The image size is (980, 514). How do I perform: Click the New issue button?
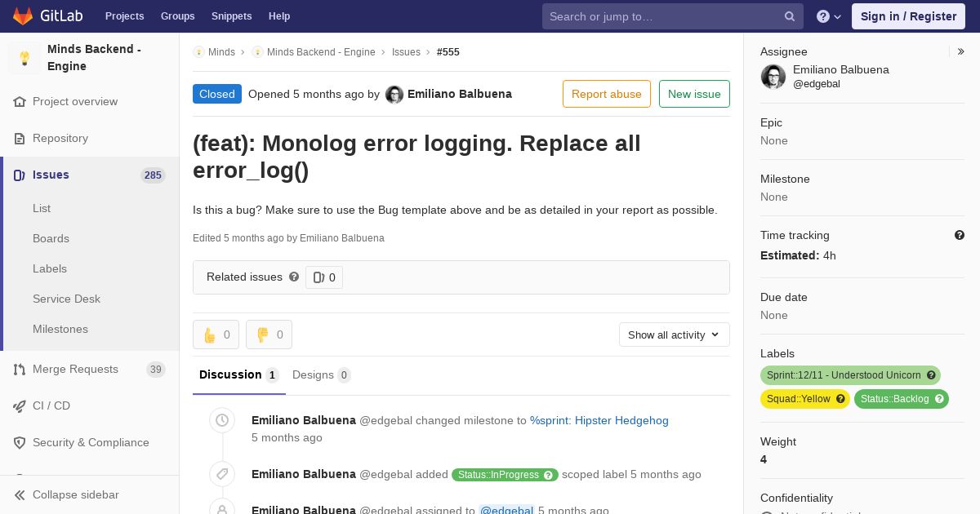coord(694,94)
